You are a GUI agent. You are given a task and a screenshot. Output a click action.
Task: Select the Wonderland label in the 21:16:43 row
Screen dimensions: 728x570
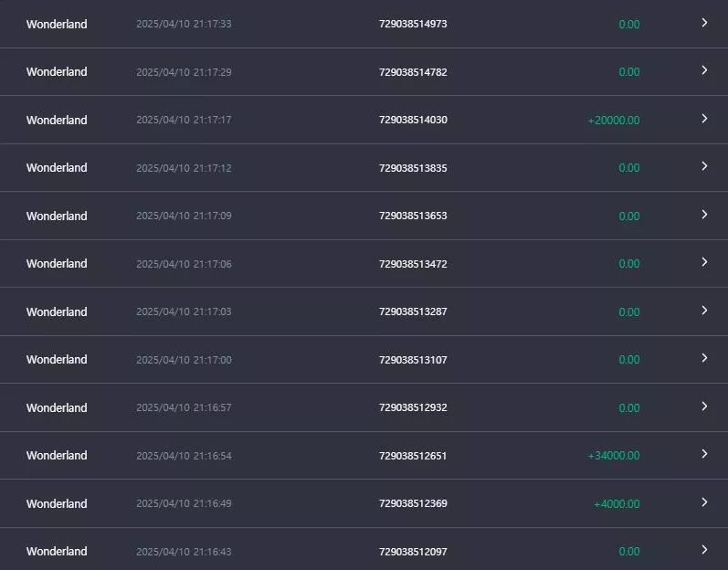(57, 552)
